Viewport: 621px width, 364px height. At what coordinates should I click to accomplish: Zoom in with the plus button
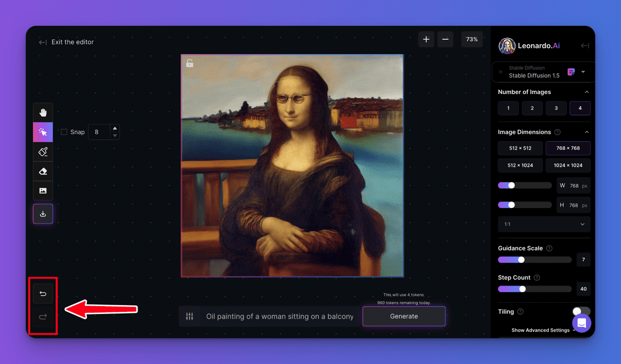pyautogui.click(x=426, y=39)
